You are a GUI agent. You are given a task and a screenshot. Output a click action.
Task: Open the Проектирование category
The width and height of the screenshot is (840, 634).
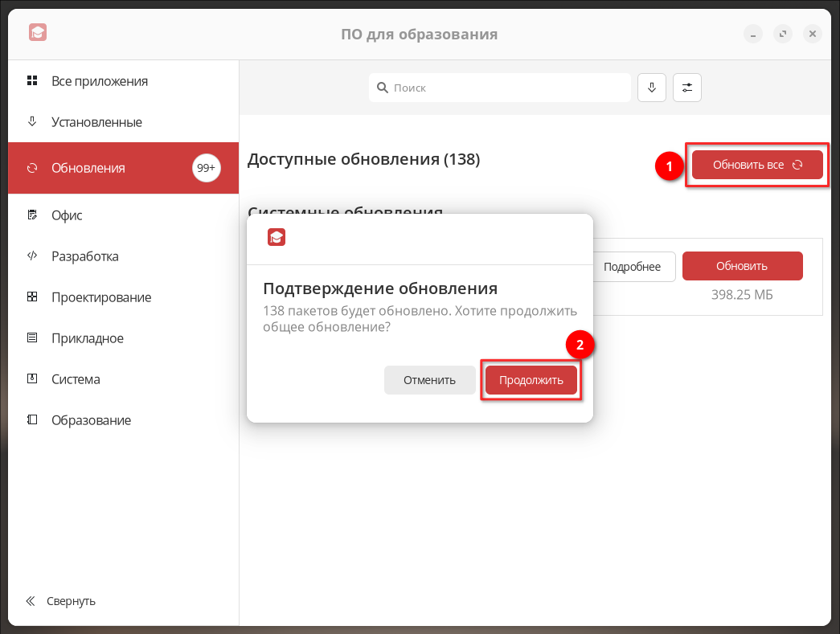101,297
